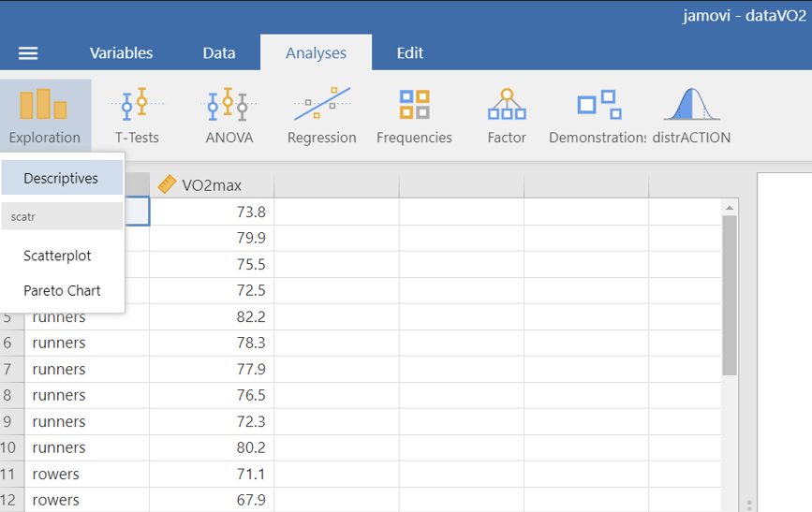
Task: Switch to the Edit tab
Action: coord(409,53)
